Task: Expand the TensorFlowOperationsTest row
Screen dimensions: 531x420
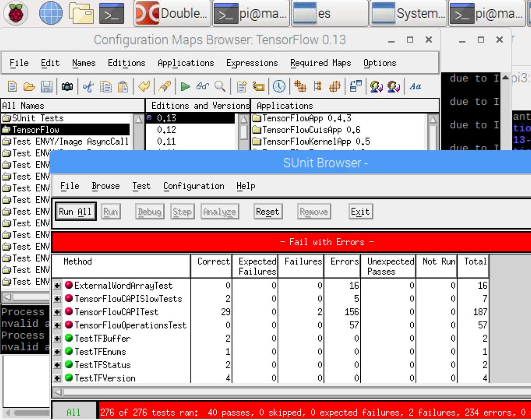Action: click(x=57, y=325)
